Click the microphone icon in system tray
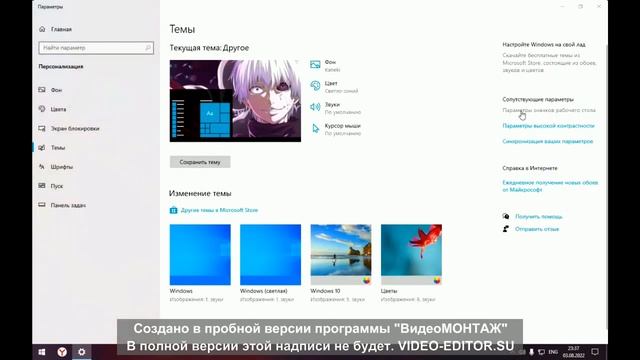This screenshot has width=640, height=360. click(x=531, y=352)
